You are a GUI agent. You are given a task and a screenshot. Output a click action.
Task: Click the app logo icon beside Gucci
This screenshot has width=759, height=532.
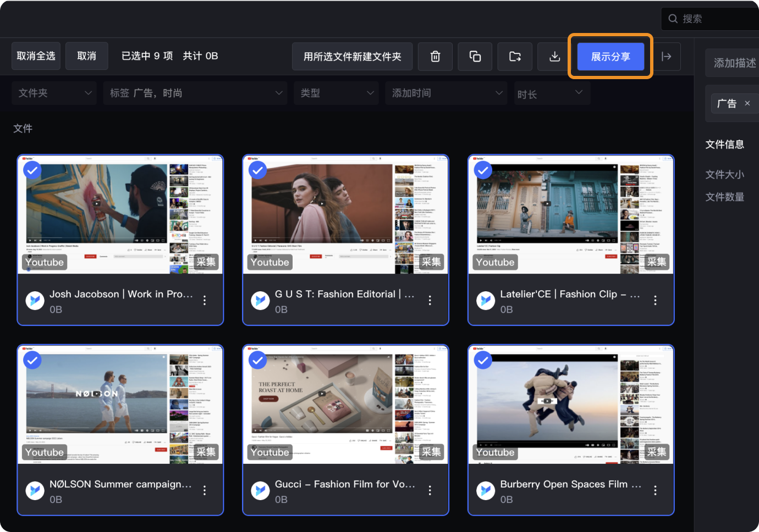260,491
